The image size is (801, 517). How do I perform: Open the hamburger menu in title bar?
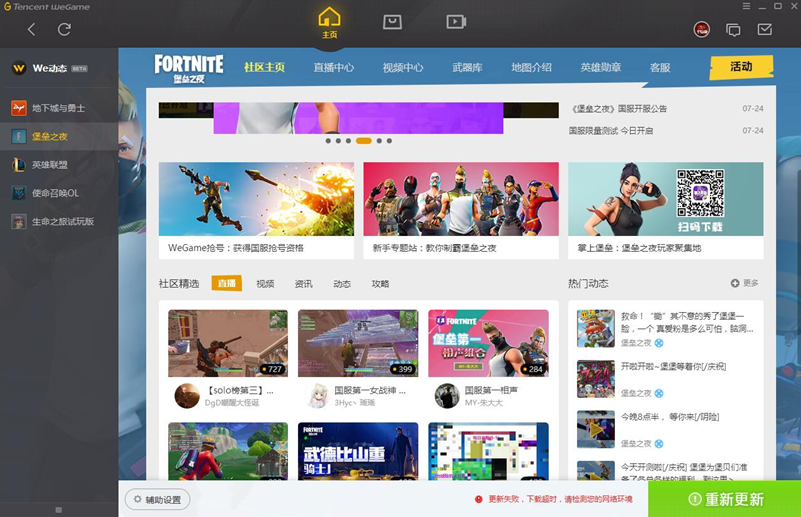click(746, 6)
